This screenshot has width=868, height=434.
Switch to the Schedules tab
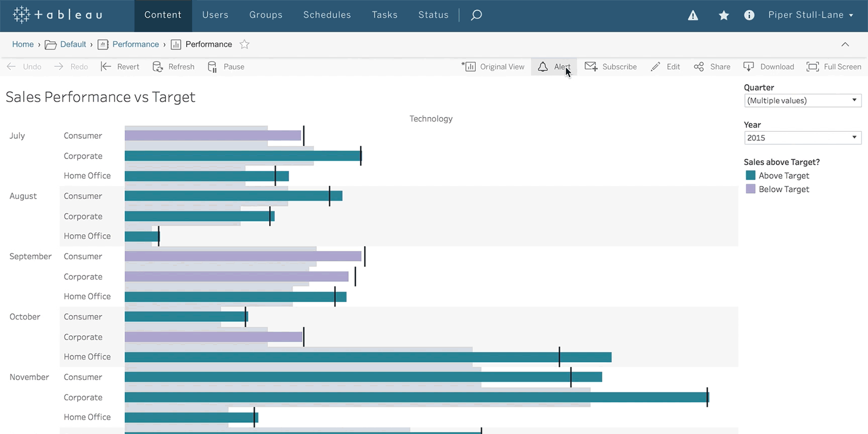point(327,15)
